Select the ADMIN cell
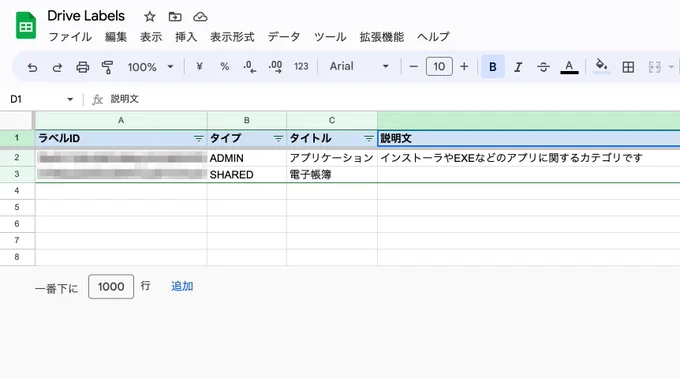Viewport: 680px width, 379px height. point(247,158)
